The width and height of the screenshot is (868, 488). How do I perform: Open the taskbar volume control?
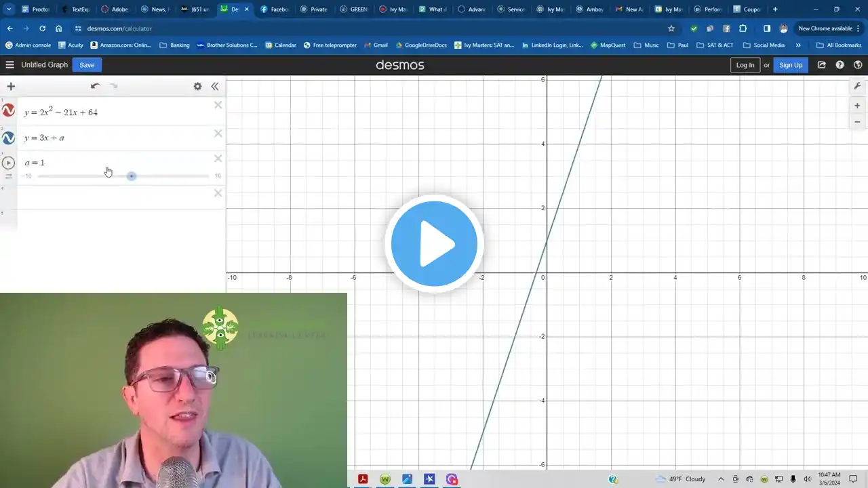(807, 479)
